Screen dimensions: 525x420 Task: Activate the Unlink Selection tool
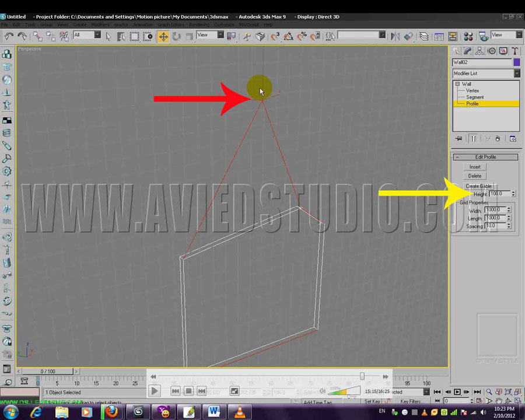tap(51, 36)
